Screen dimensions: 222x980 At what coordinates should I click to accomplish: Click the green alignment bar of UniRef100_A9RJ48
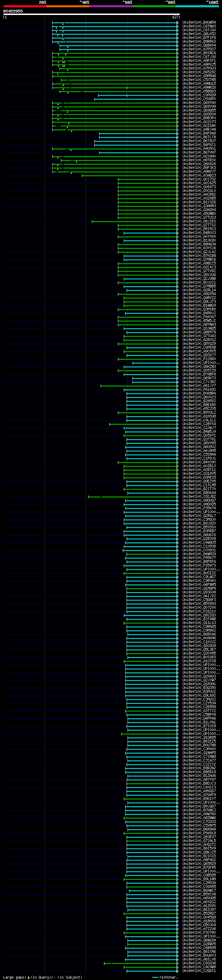[116, 129]
